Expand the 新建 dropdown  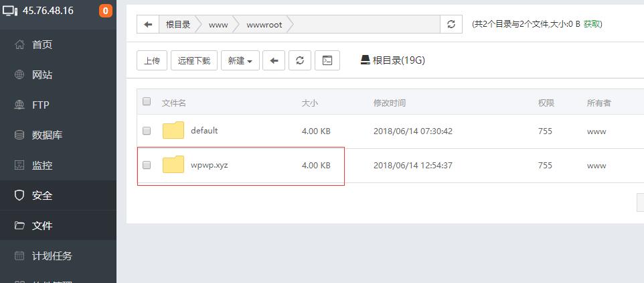pos(240,60)
